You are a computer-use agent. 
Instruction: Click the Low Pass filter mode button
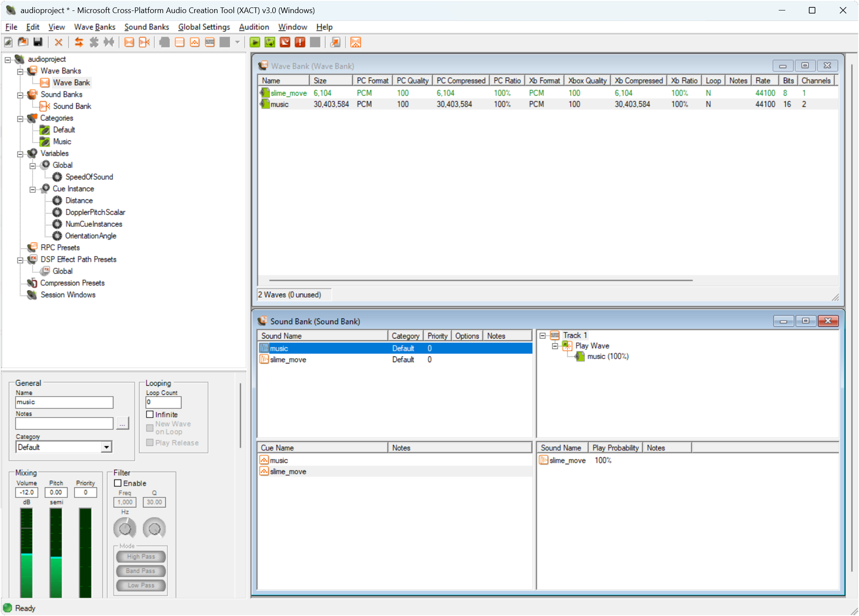141,585
